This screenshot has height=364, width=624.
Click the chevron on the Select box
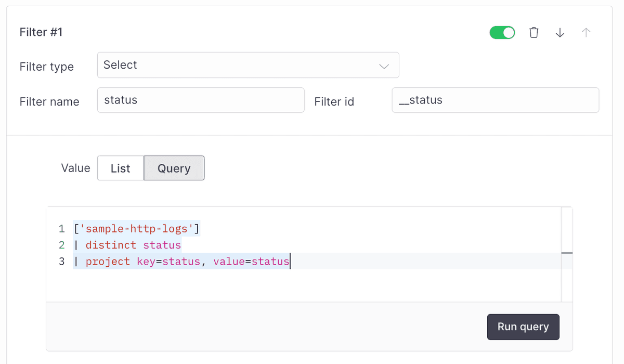tap(384, 66)
